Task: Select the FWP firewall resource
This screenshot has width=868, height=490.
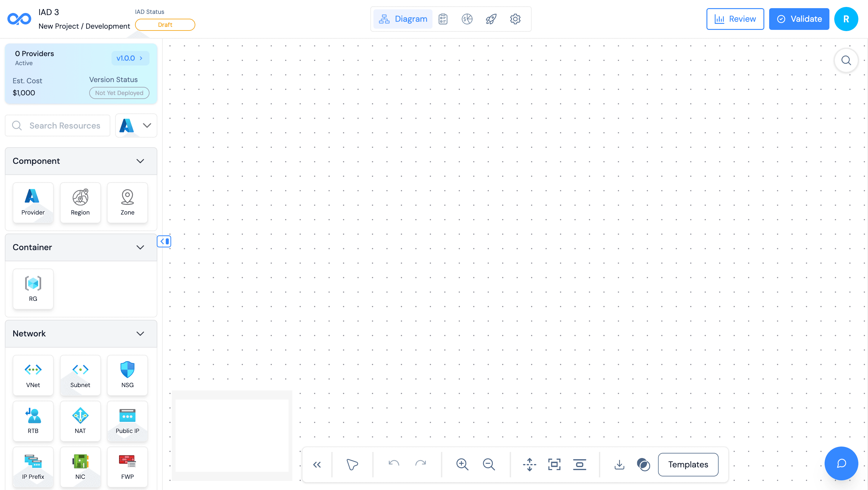Action: click(x=127, y=466)
